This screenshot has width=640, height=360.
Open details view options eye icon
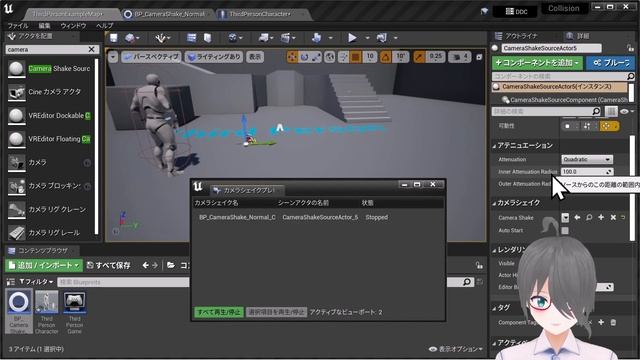627,111
